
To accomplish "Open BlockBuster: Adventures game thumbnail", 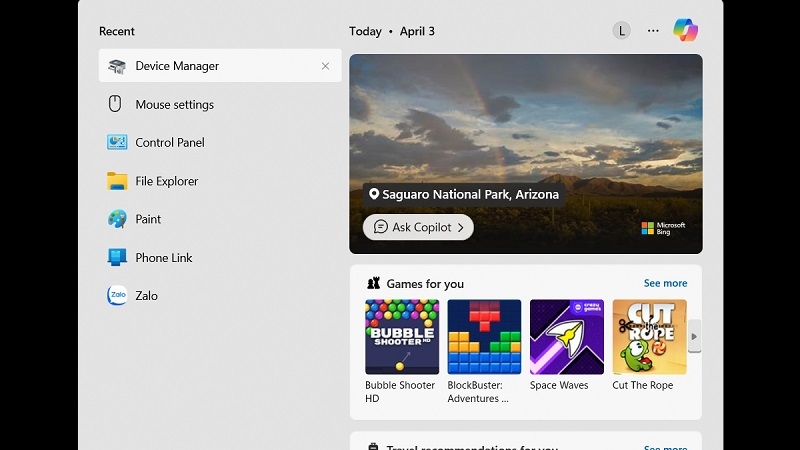I will 484,337.
